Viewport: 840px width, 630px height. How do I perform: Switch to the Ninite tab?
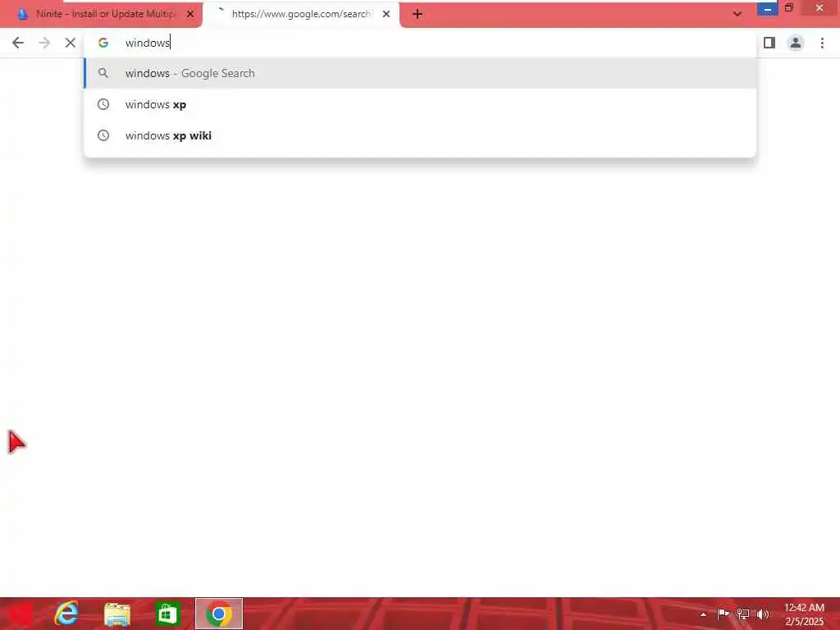point(102,14)
